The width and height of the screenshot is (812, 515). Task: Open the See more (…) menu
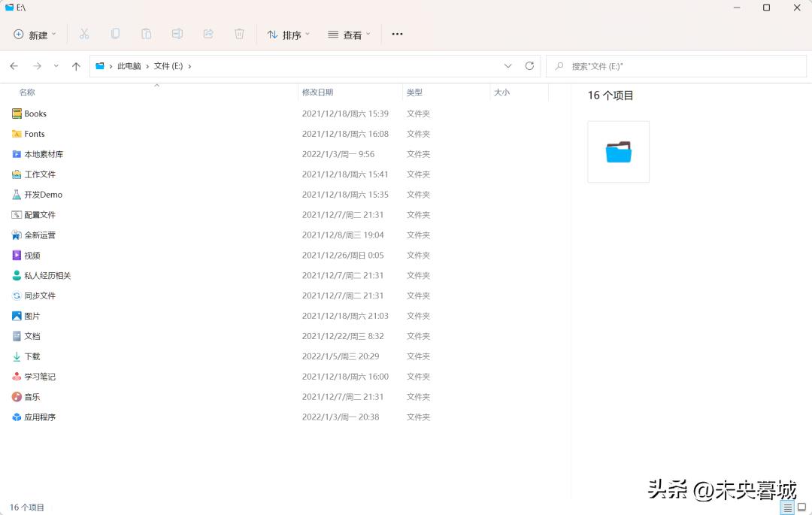[x=397, y=34]
